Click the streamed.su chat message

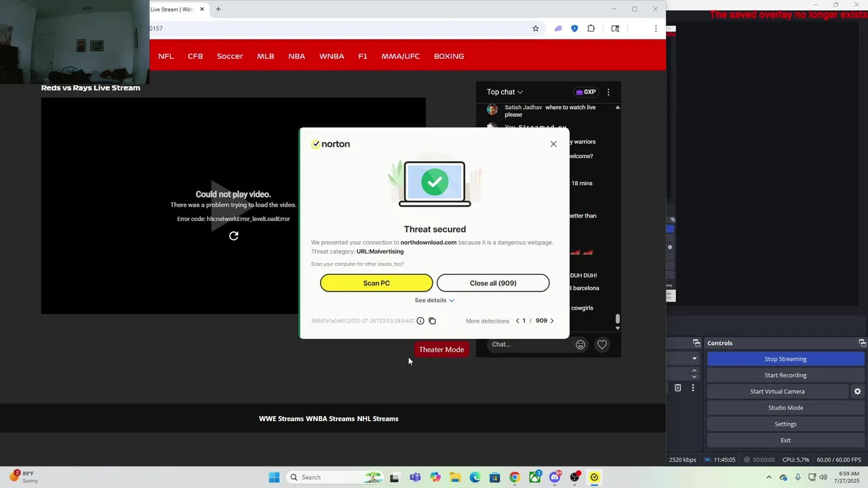point(535,127)
